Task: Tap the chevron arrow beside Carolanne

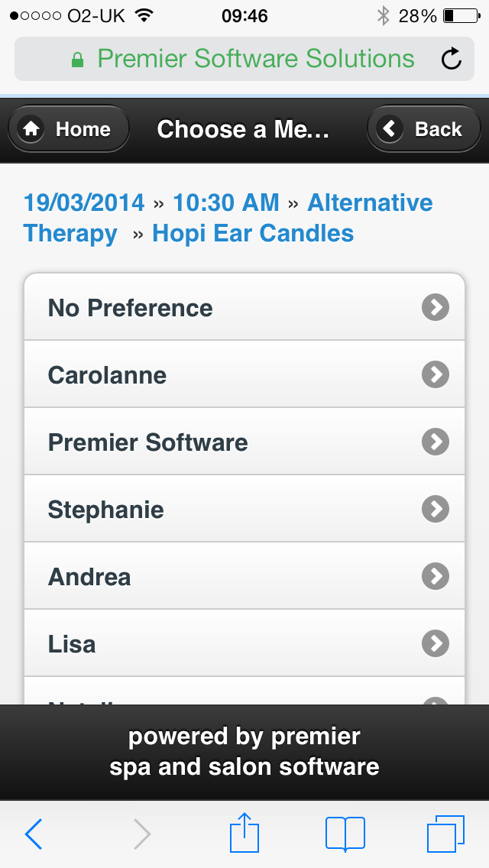Action: click(x=436, y=374)
